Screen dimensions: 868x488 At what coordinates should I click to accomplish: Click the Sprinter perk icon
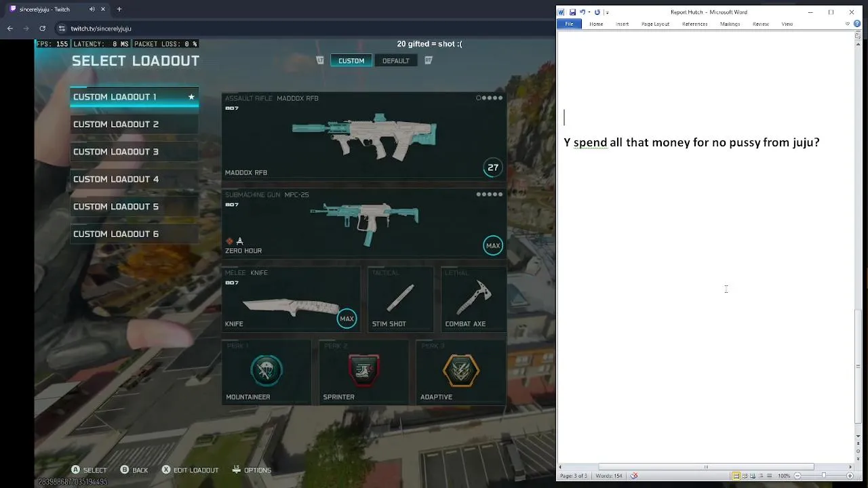click(x=363, y=370)
